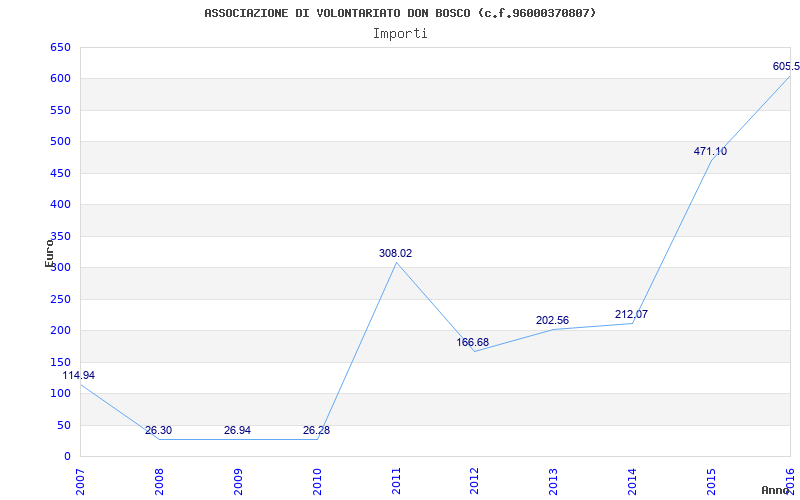
Task: Click the 650 y-axis tick label
Action: pos(60,47)
